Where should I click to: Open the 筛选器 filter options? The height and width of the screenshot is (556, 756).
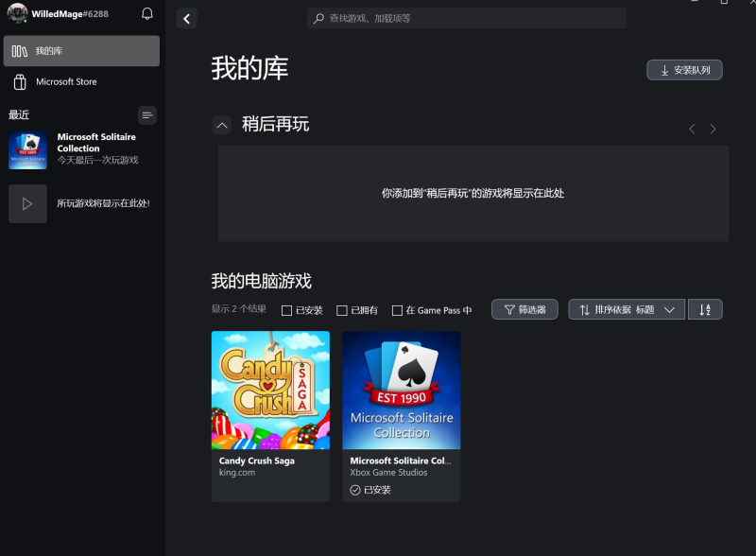point(524,309)
